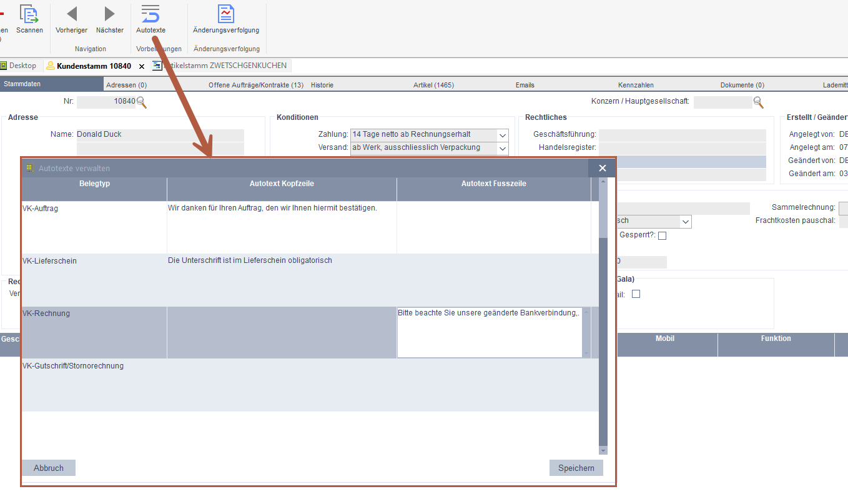Expand the Versand shipping terms dropdown

(x=503, y=148)
